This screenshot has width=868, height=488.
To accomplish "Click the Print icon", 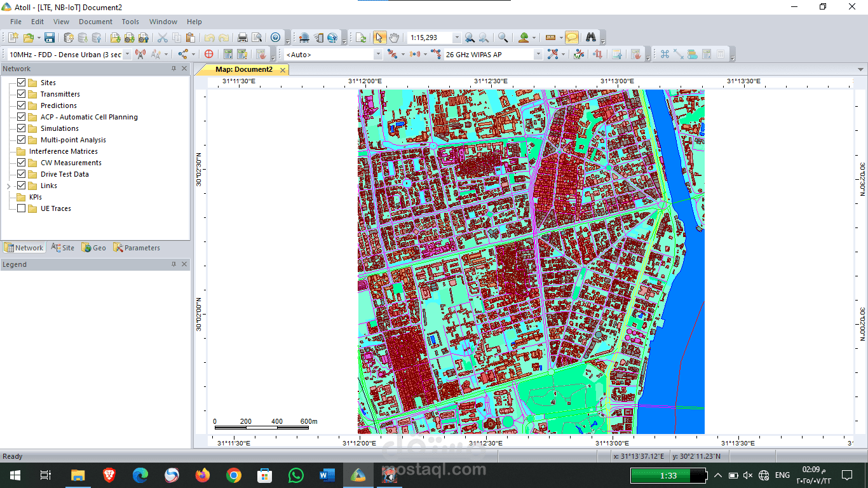I will (243, 37).
